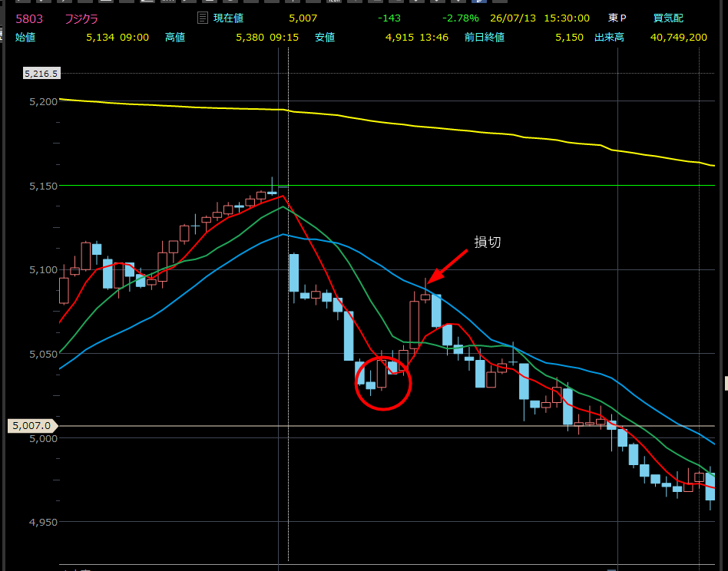Click the document icon beside 現在値
The image size is (728, 571).
pos(203,18)
